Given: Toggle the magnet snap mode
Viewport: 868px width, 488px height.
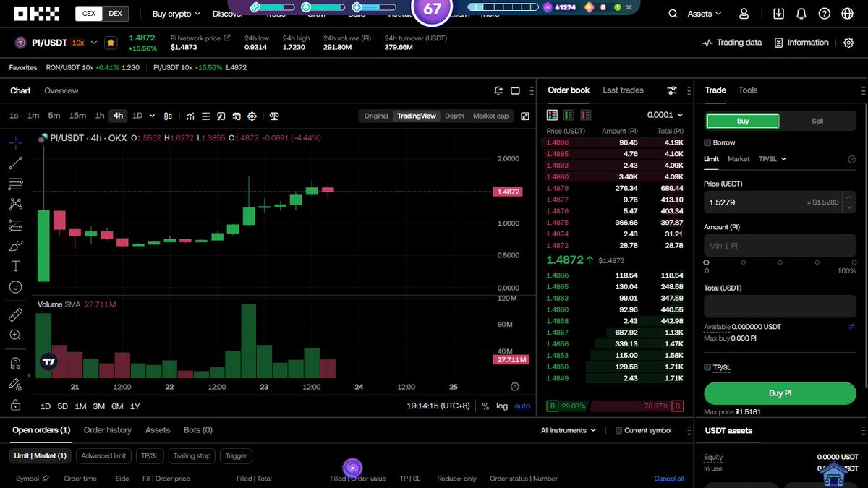Looking at the screenshot, I should (x=15, y=363).
